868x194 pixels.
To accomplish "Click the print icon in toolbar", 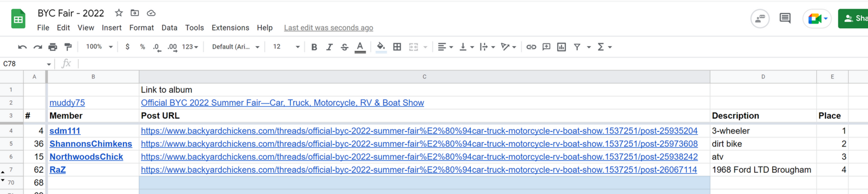I will pos(53,47).
